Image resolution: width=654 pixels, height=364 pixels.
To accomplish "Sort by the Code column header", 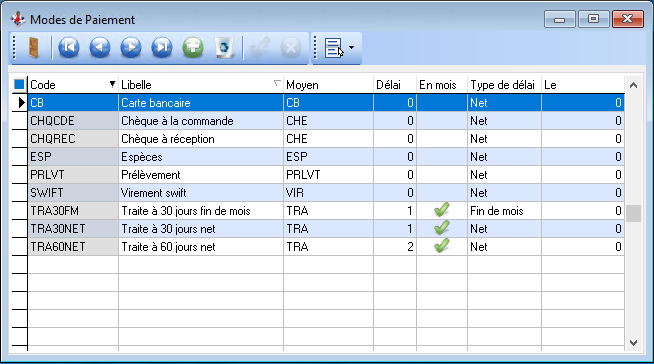I will pyautogui.click(x=73, y=85).
